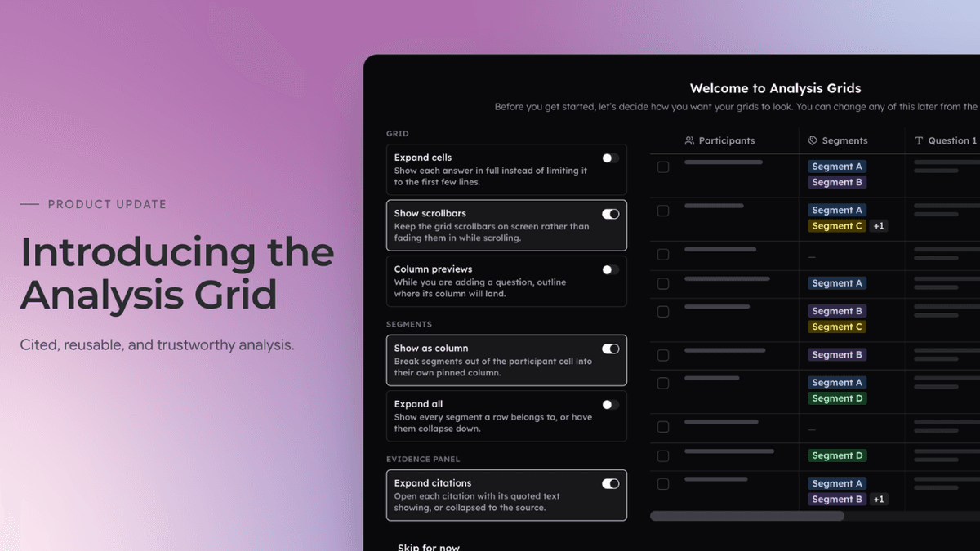Screen dimensions: 980x551
Task: Click the Segment B tag in its single-tag row
Action: [x=837, y=355]
